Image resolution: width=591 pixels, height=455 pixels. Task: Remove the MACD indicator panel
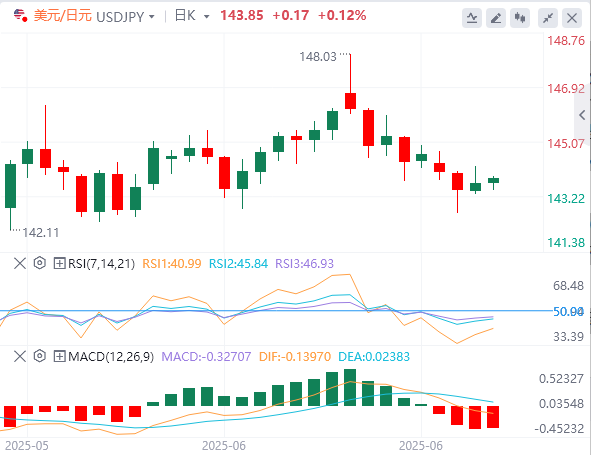tap(20, 356)
